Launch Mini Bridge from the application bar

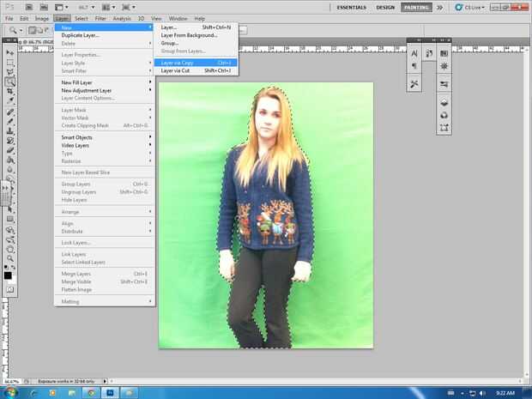(44, 7)
